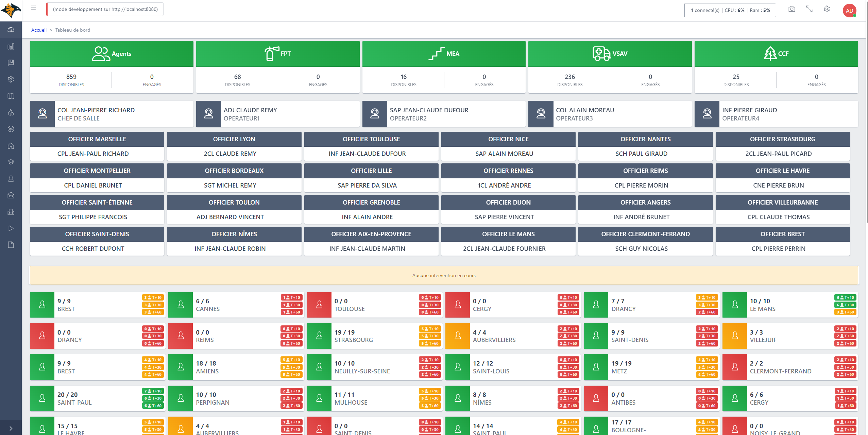Toggle the hamburger menu to collapse sidebar
Image resolution: width=868 pixels, height=435 pixels.
coord(33,8)
